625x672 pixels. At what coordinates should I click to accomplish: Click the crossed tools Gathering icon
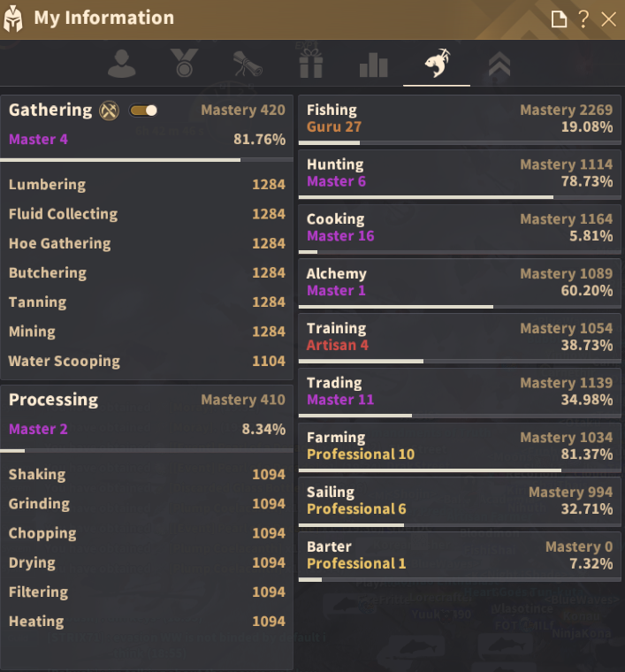click(x=110, y=111)
